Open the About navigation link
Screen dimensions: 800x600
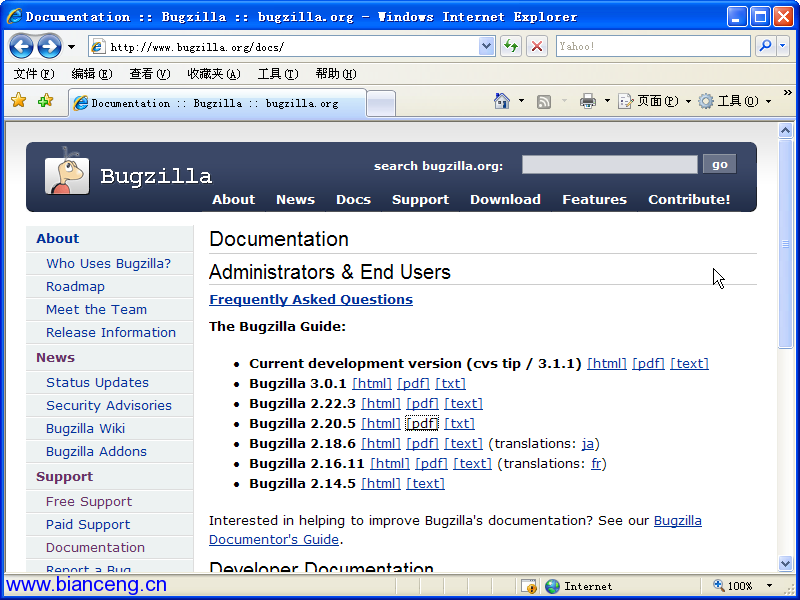click(x=233, y=199)
